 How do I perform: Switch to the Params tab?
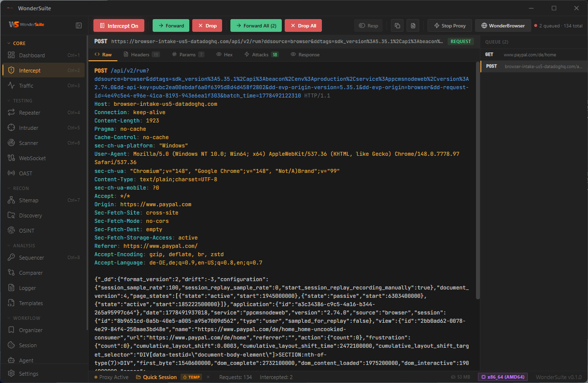point(188,54)
